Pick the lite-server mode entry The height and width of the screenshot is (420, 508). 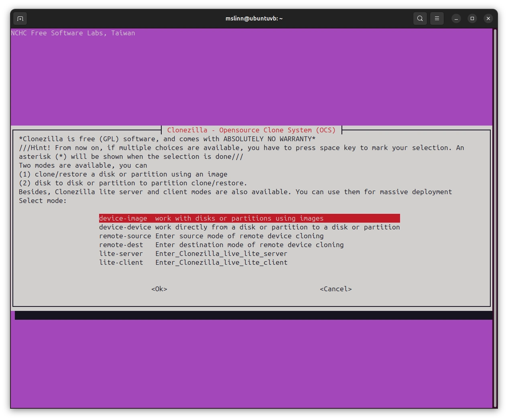tap(193, 254)
